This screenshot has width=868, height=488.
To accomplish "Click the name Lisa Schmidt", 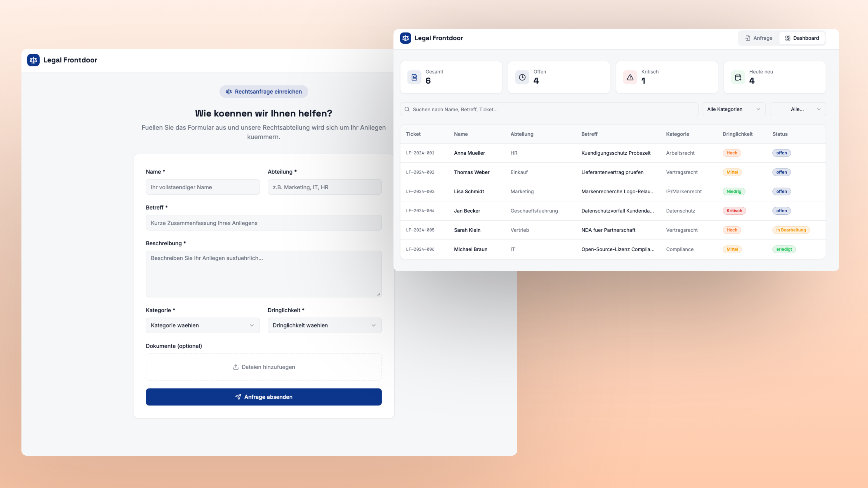I will click(469, 191).
